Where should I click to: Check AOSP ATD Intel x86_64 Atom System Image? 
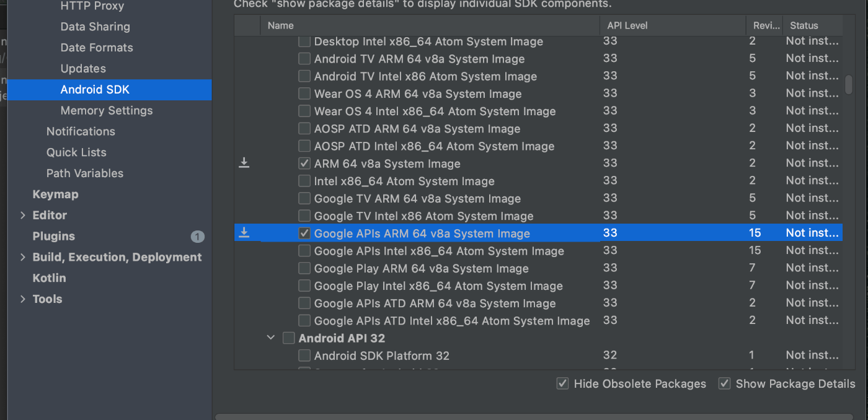304,146
